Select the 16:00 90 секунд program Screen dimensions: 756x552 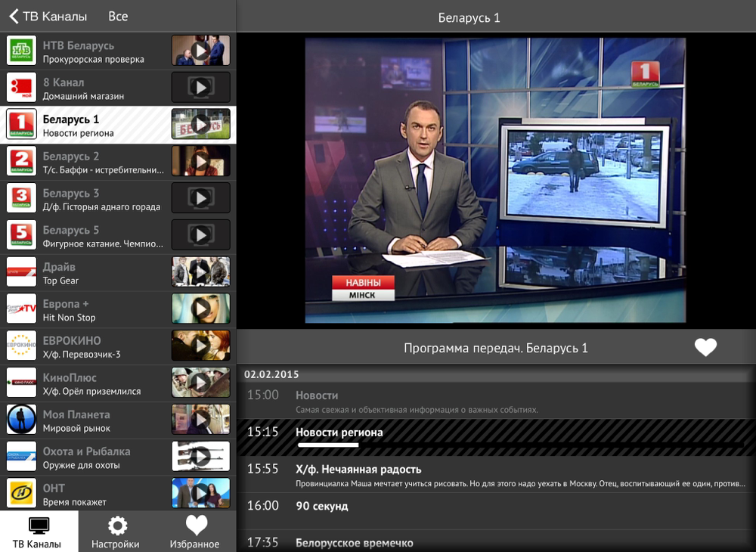496,511
